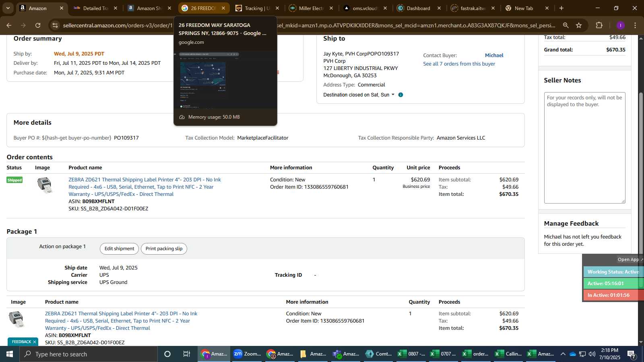The width and height of the screenshot is (644, 362).
Task: Click into the Seller Notes text area
Action: pyautogui.click(x=584, y=148)
